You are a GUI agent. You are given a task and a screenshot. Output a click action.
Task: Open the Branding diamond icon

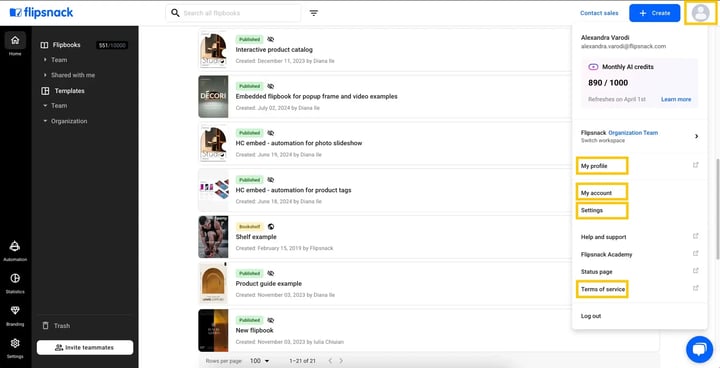(x=15, y=311)
